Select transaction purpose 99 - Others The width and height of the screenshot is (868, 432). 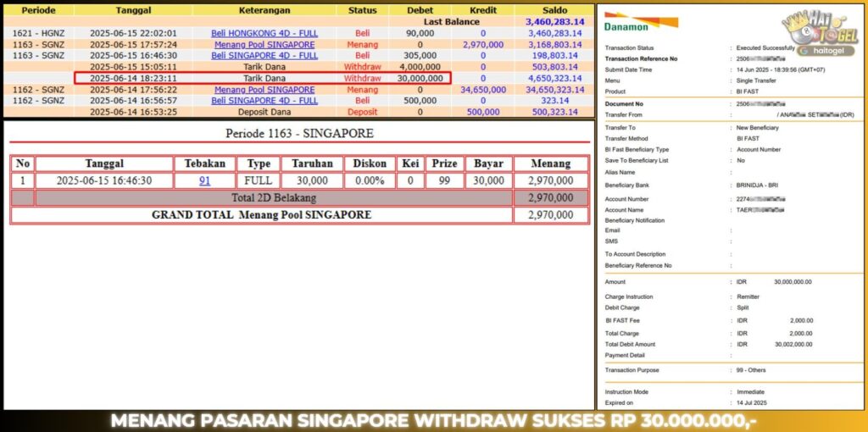[751, 370]
